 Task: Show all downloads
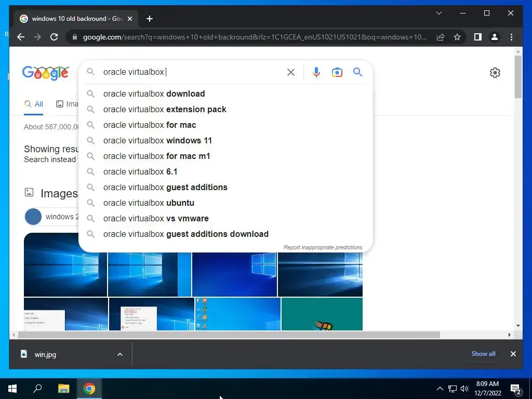pos(483,354)
